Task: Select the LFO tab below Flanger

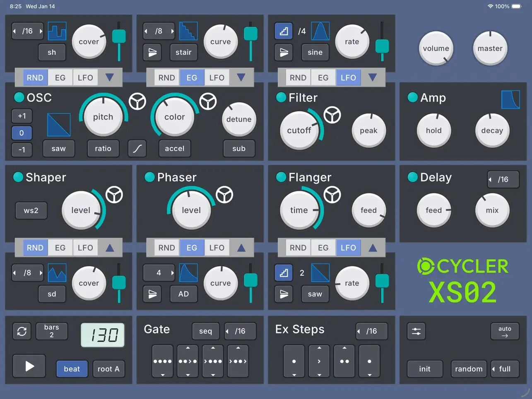Action: pos(348,248)
